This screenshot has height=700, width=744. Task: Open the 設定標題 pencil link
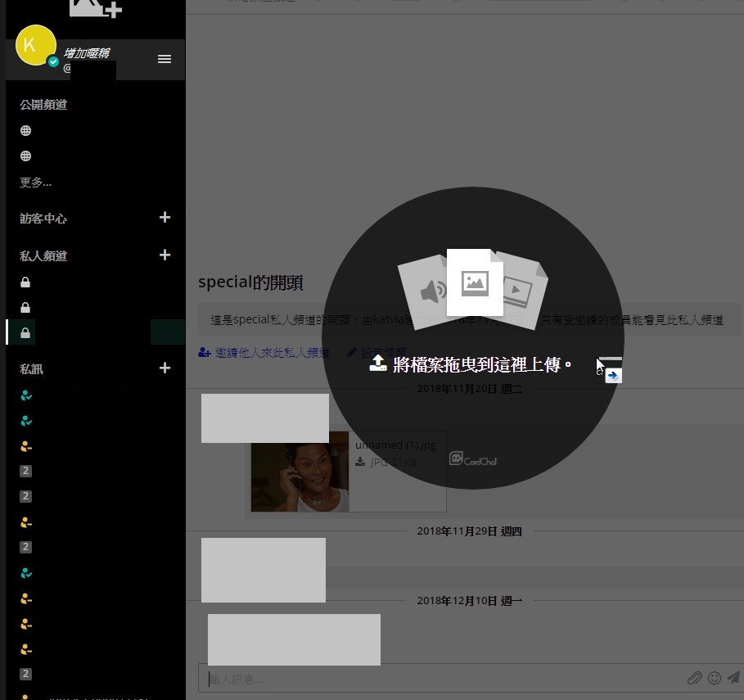coord(377,353)
